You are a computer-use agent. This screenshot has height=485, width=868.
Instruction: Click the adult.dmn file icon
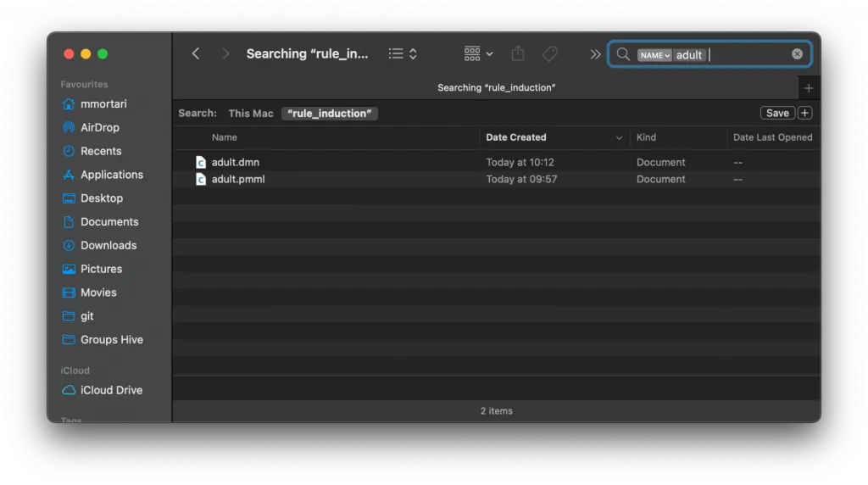pos(200,162)
